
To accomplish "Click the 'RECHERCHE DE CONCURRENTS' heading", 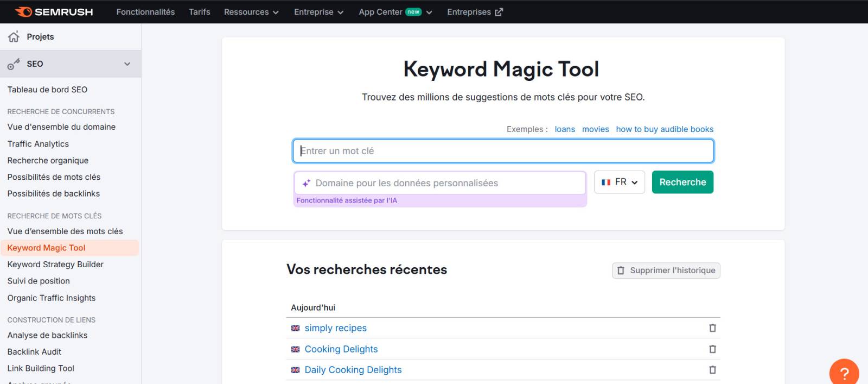I will point(61,111).
